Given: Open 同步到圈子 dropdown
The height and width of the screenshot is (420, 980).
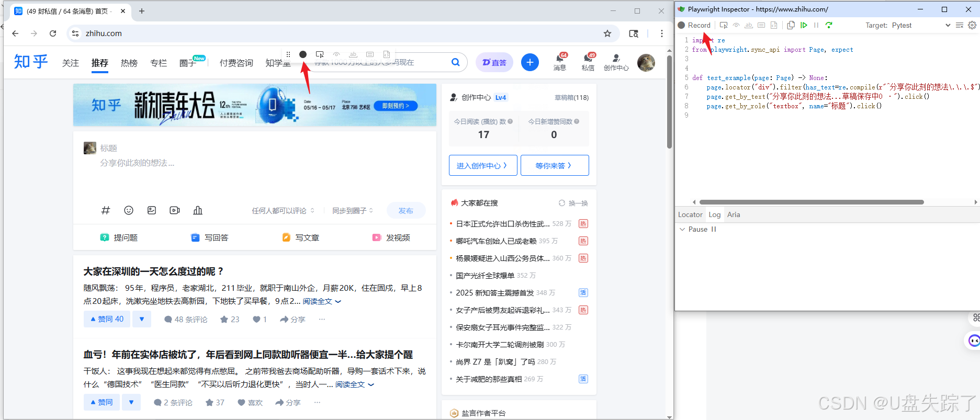Looking at the screenshot, I should (353, 211).
